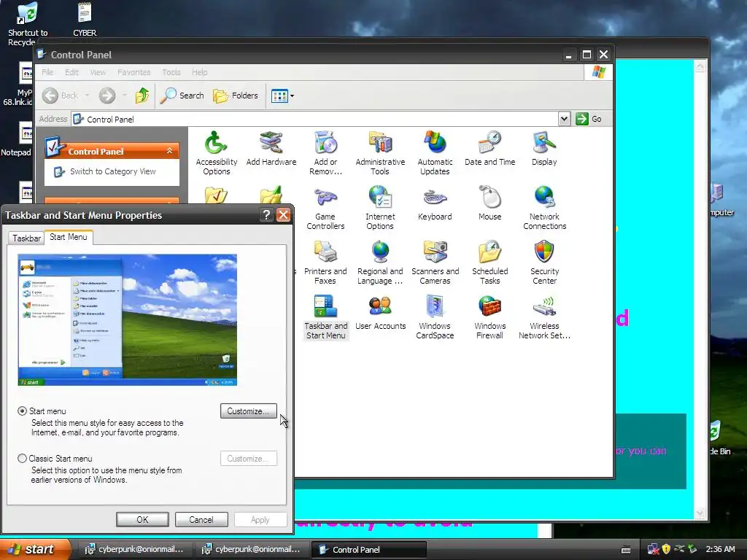This screenshot has width=747, height=560.
Task: Open Date and Time icon
Action: [x=489, y=149]
